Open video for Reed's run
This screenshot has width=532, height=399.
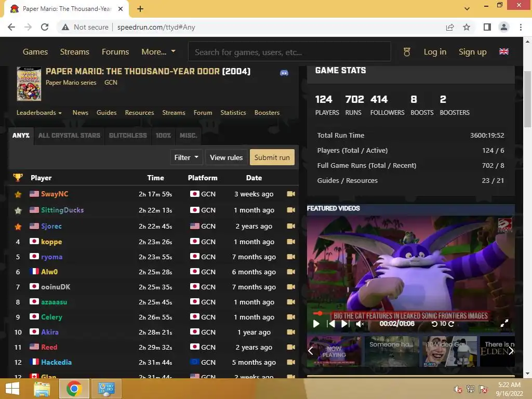(291, 347)
